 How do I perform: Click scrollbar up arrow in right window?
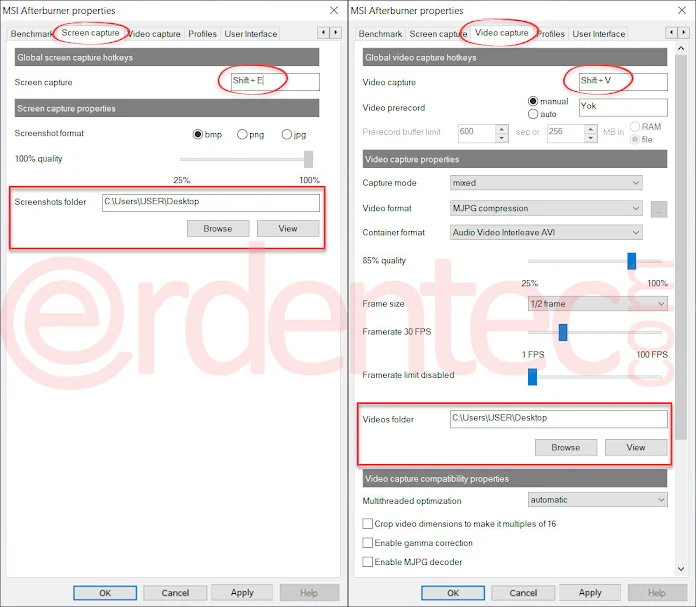click(681, 48)
